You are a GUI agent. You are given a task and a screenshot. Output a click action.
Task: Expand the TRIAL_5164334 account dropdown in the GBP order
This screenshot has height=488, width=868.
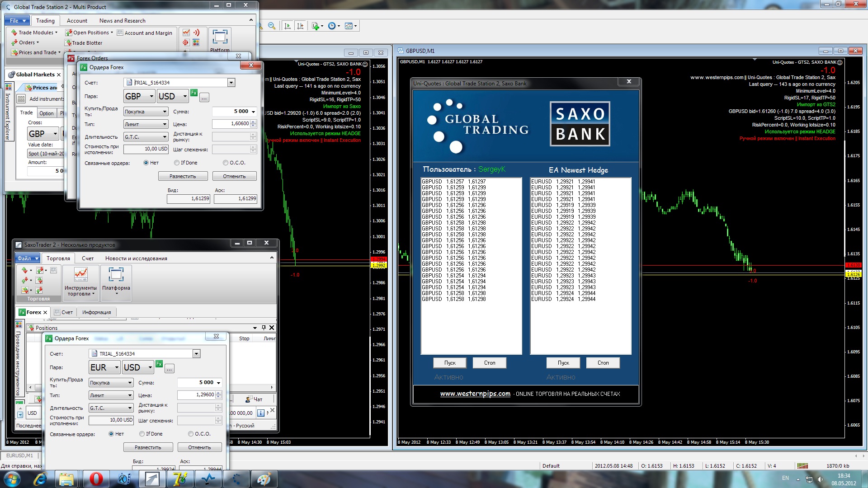click(231, 83)
